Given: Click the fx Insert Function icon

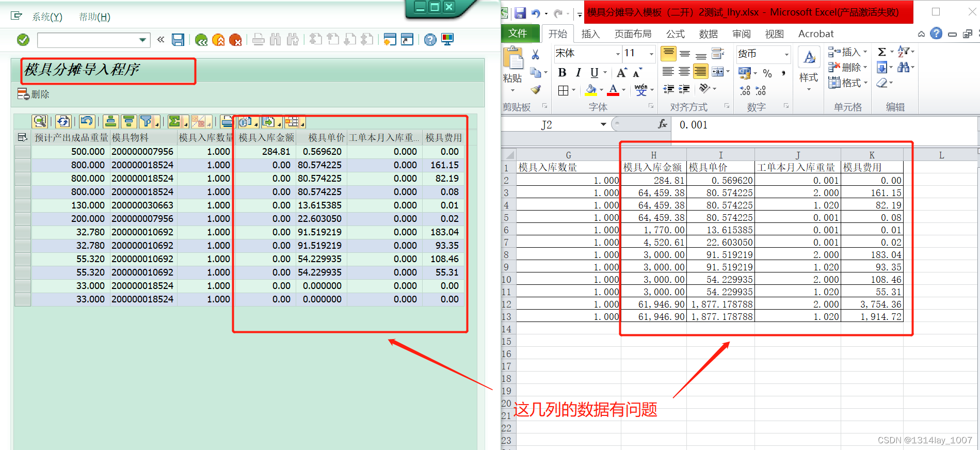Looking at the screenshot, I should (x=663, y=124).
